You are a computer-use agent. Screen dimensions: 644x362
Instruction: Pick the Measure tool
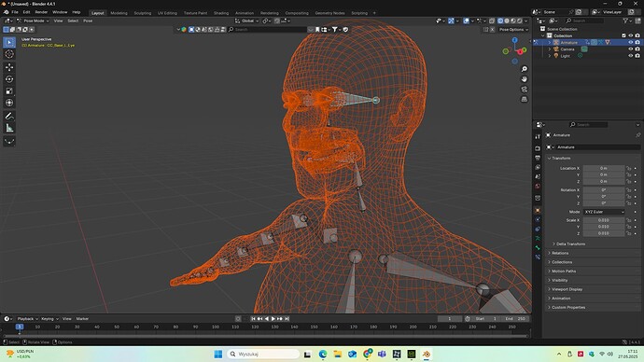(x=9, y=128)
